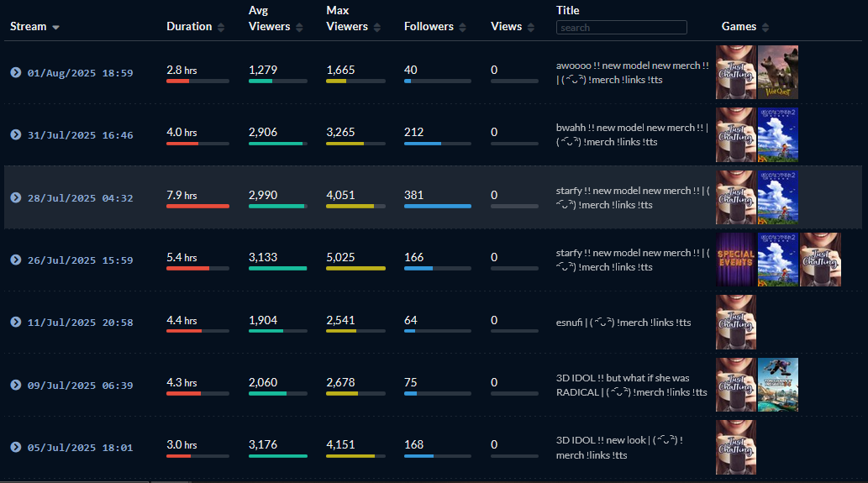The width and height of the screenshot is (868, 483).
Task: Open the 26/Jul/2025 15:59 stream link
Action: 81,260
